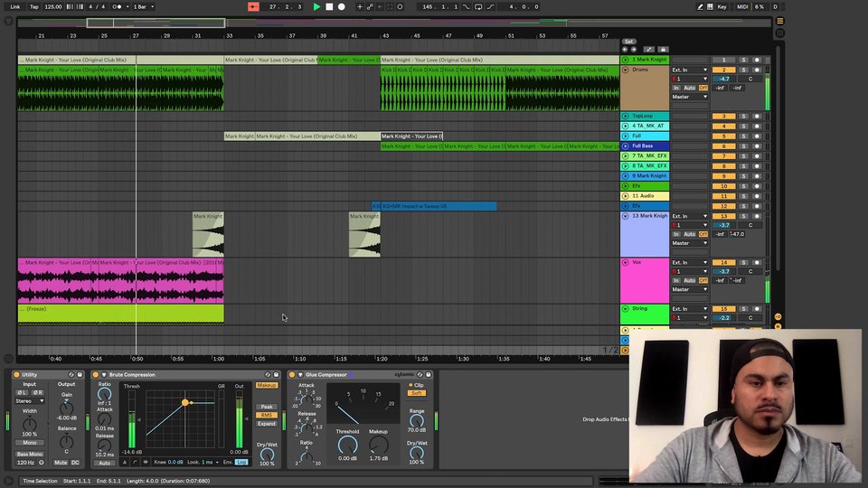
Task: Set Drums monitoring to Auto
Action: (x=689, y=88)
